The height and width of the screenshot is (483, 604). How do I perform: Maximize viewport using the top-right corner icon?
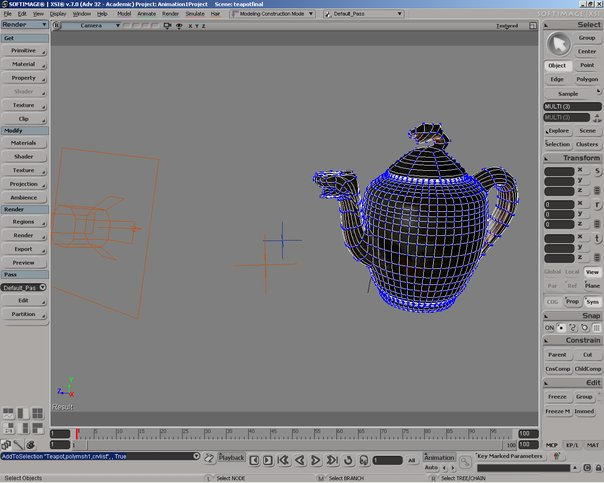[x=533, y=26]
